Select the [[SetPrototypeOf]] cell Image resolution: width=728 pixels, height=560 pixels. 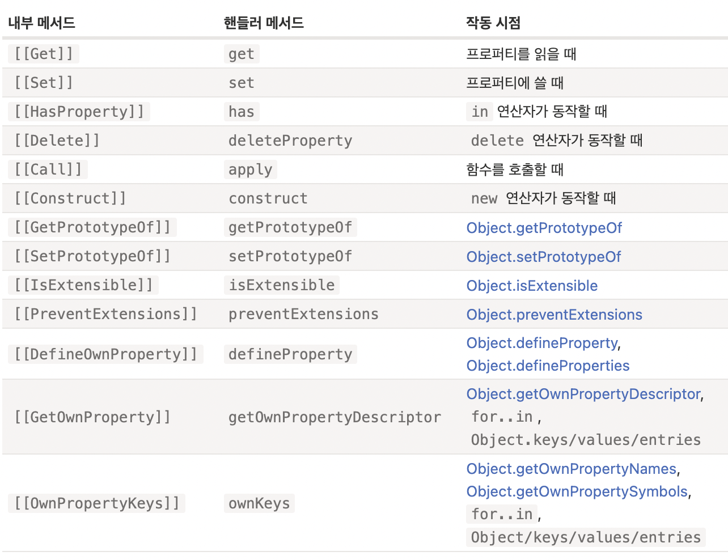[92, 256]
